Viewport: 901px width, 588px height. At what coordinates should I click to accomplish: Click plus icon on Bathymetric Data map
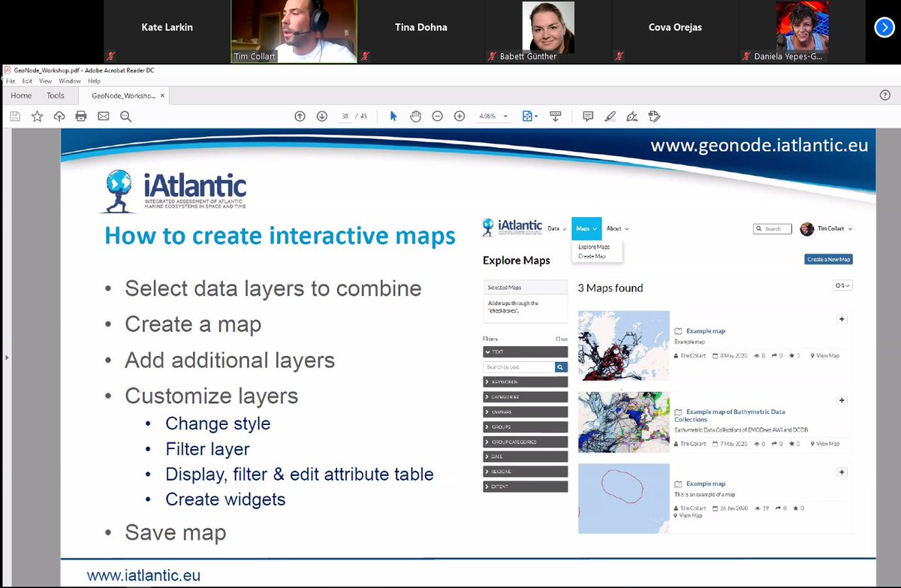[x=842, y=401]
